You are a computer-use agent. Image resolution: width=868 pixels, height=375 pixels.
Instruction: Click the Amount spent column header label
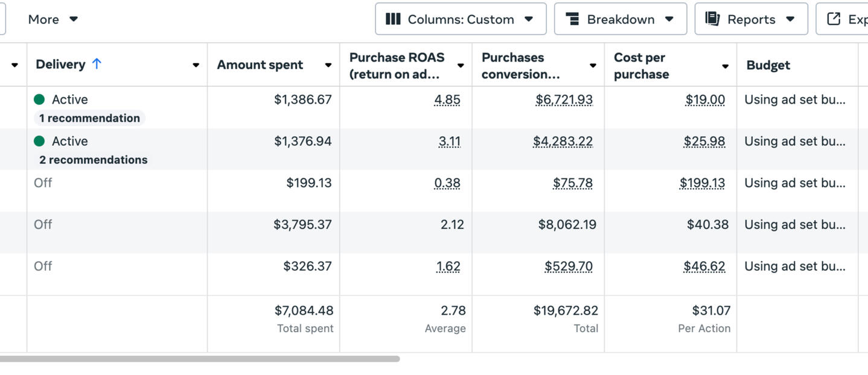pos(260,65)
